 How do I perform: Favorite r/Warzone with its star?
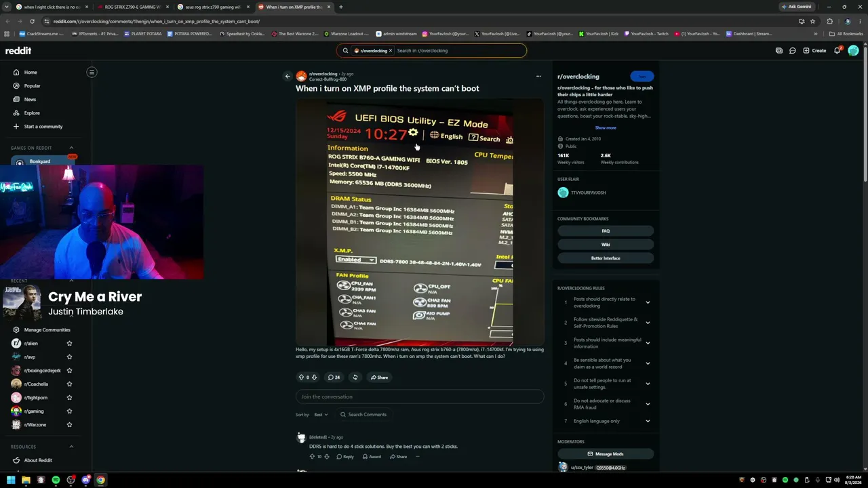point(69,425)
